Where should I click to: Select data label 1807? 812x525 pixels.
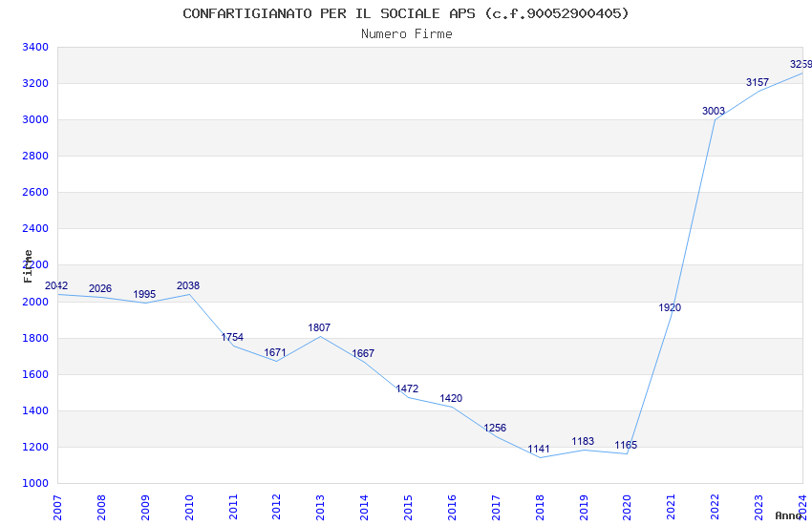[319, 327]
